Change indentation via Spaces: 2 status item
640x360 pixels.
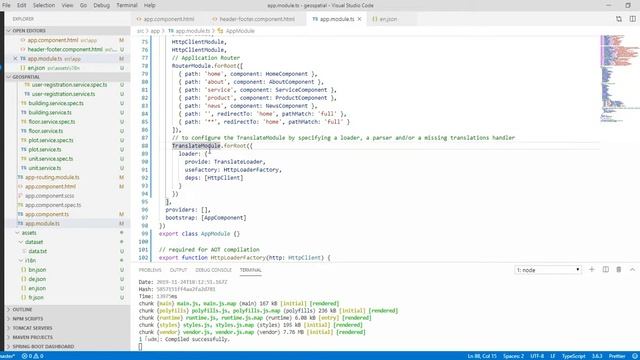[x=513, y=356]
